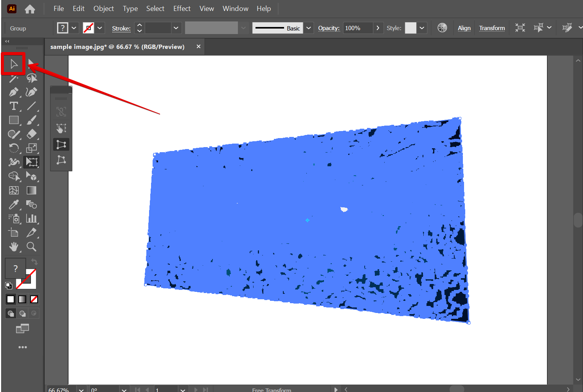Choose the Type tool

click(14, 106)
